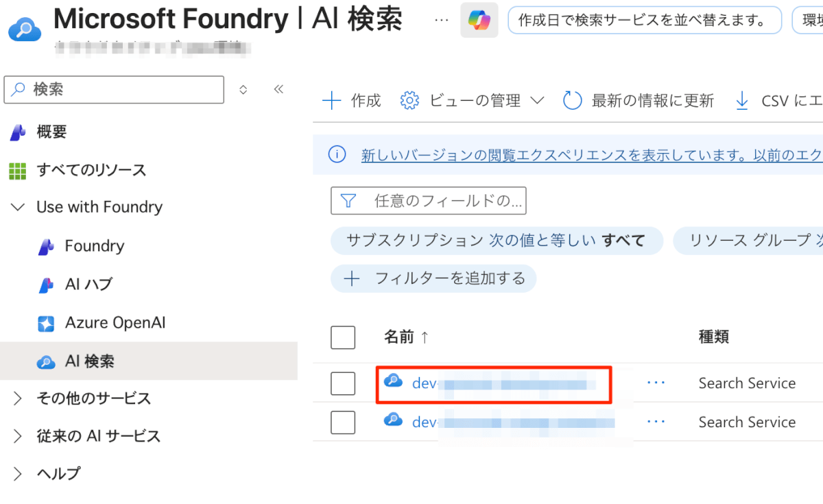This screenshot has height=504, width=823.
Task: Select the first Search Service row checkbox
Action: click(343, 383)
